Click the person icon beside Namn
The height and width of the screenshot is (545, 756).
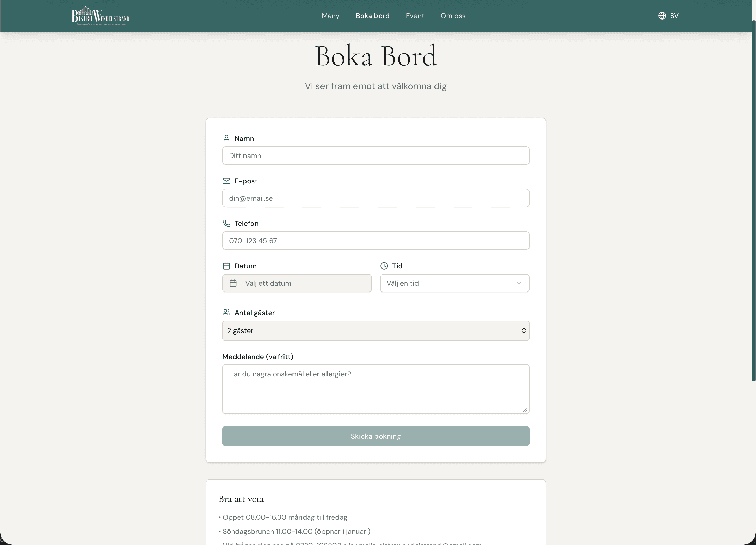click(226, 138)
